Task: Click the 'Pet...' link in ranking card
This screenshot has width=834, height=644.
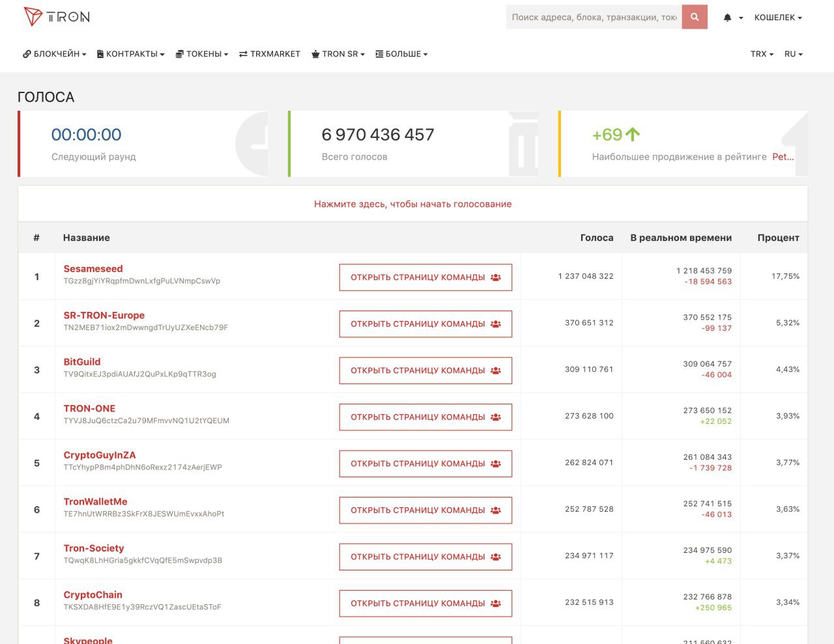Action: (x=783, y=156)
